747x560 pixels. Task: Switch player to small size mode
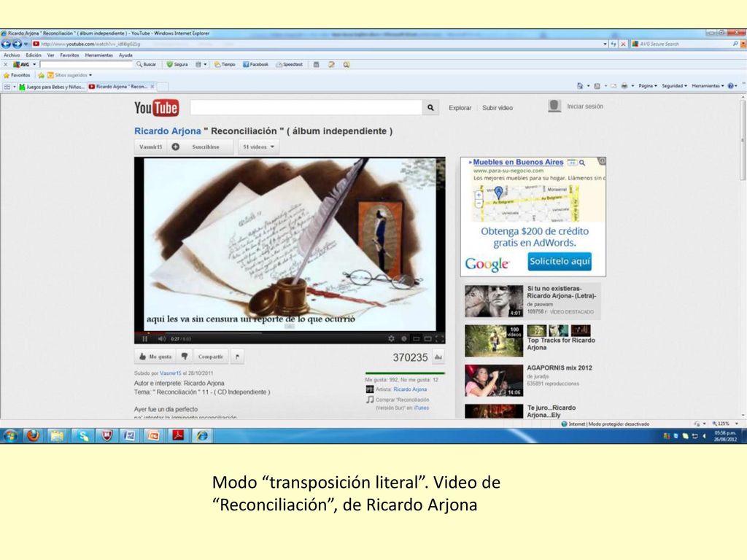(x=416, y=338)
